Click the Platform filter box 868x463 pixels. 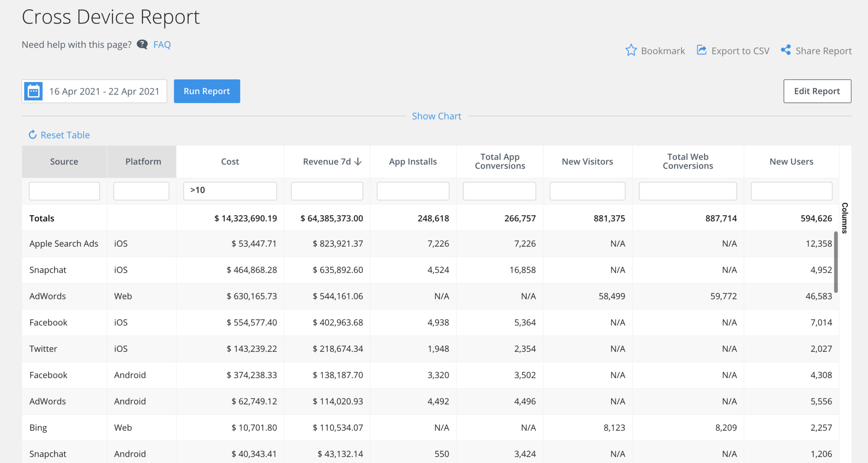click(x=141, y=190)
